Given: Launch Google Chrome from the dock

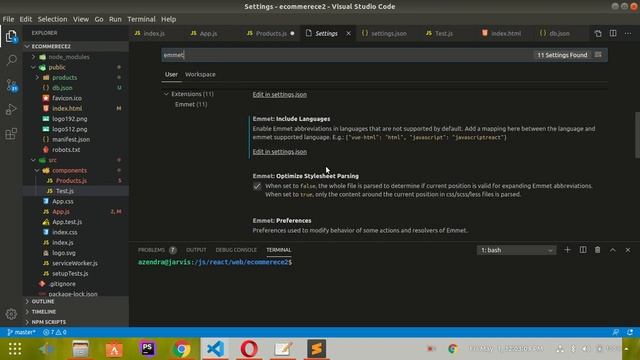Looking at the screenshot, I should (x=182, y=349).
